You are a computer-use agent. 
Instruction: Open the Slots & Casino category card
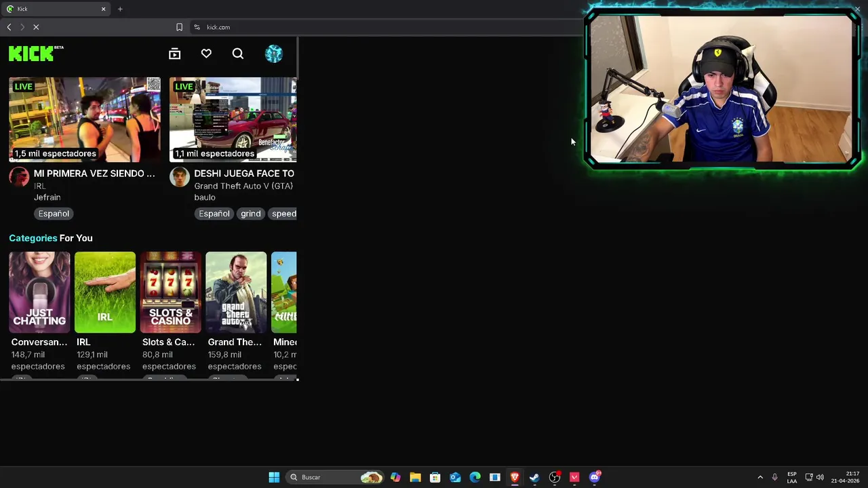171,292
